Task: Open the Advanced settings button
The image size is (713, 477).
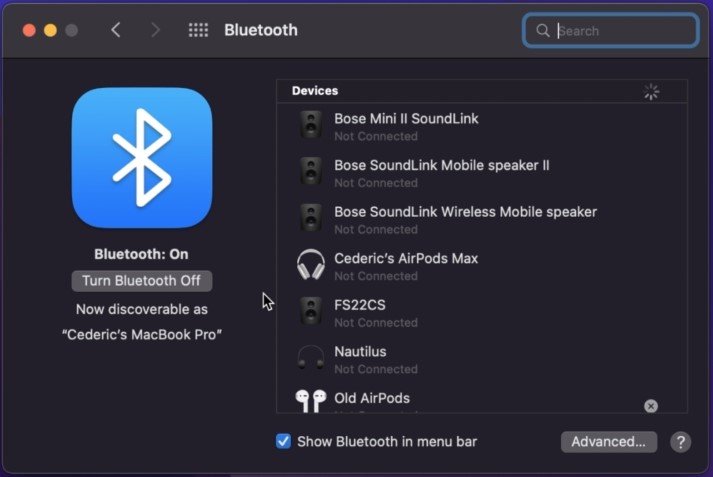Action: tap(608, 442)
